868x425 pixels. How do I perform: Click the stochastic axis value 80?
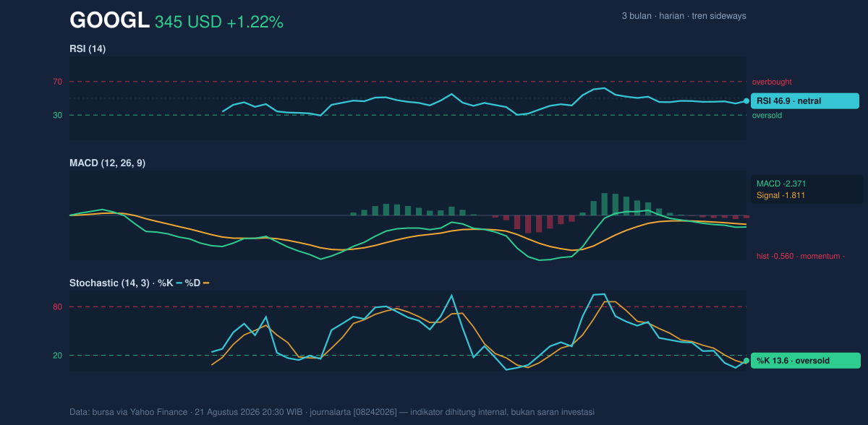(x=57, y=307)
